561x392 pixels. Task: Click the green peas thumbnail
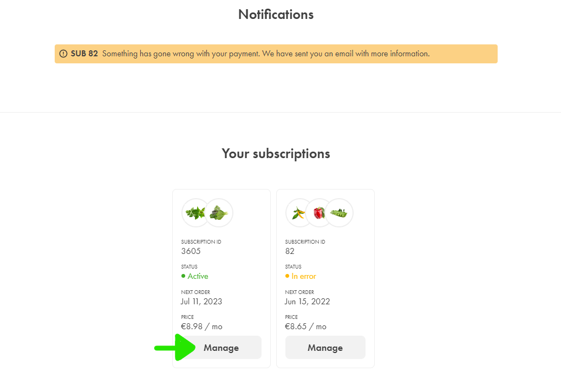(339, 213)
